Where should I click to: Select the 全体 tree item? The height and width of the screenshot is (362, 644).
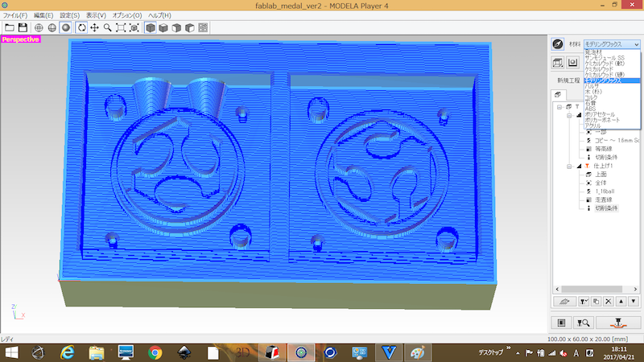click(x=601, y=183)
